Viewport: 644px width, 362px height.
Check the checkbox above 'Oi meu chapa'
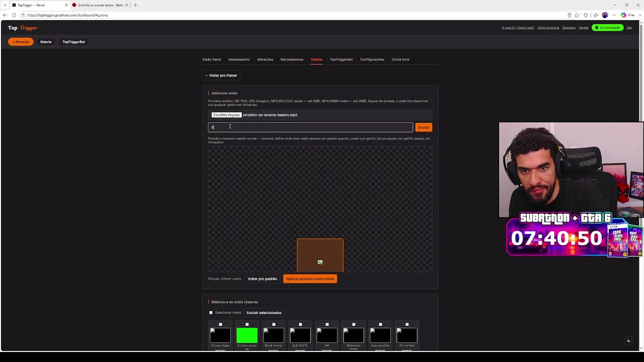pyautogui.click(x=220, y=324)
